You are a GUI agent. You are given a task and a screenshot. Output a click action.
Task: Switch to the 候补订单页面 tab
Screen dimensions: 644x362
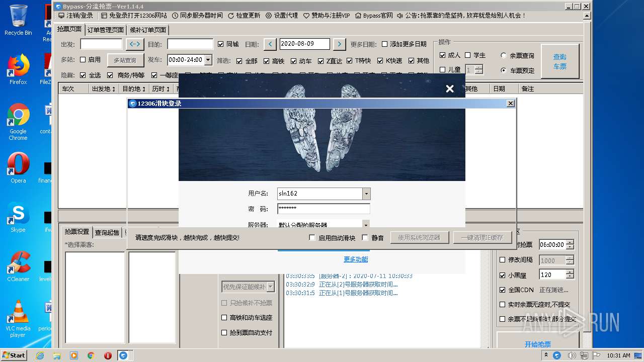[148, 30]
